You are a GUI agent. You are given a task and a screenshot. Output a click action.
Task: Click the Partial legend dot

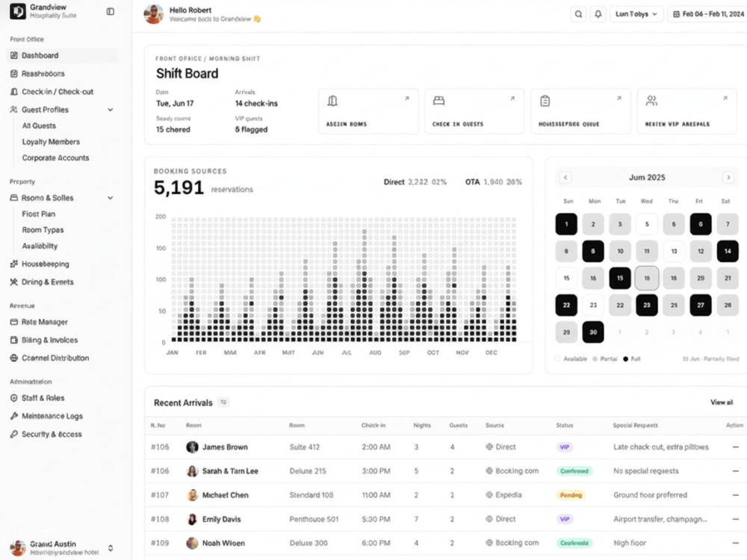click(x=595, y=359)
